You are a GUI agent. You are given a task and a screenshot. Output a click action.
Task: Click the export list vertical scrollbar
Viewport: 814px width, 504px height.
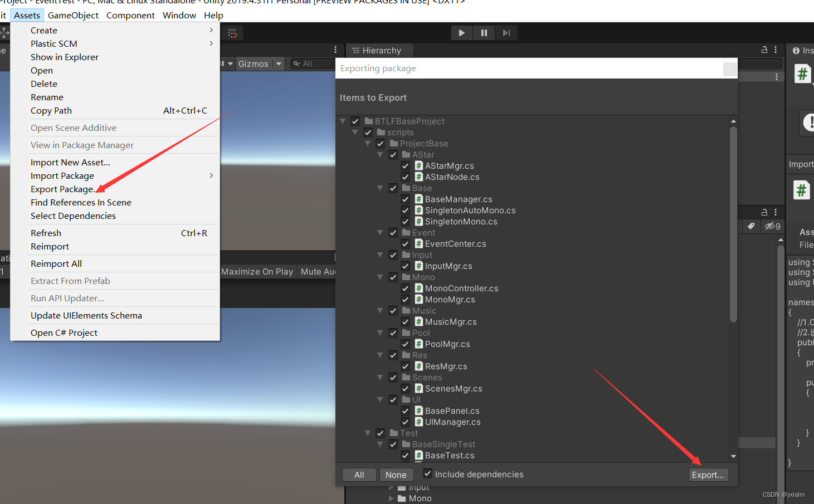click(x=733, y=224)
